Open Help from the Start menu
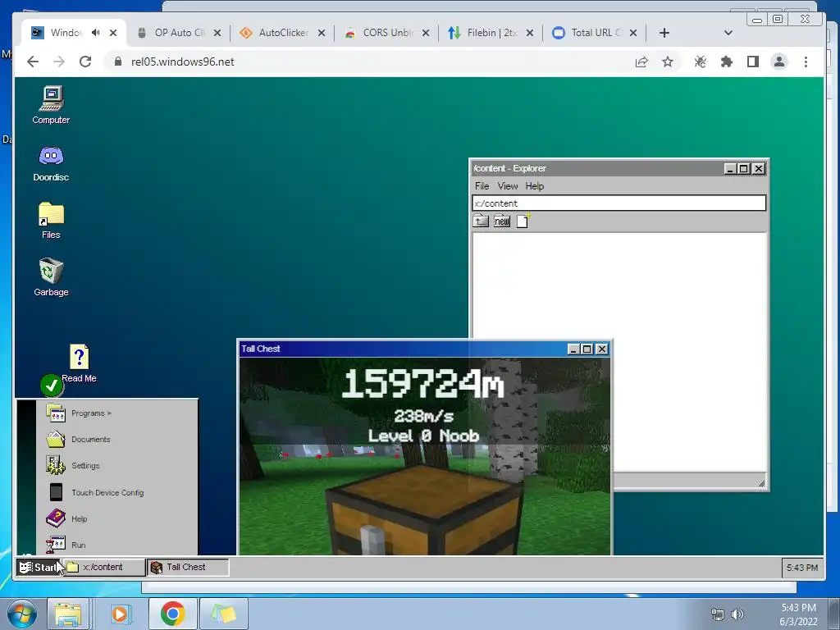Image resolution: width=840 pixels, height=630 pixels. click(x=117, y=518)
